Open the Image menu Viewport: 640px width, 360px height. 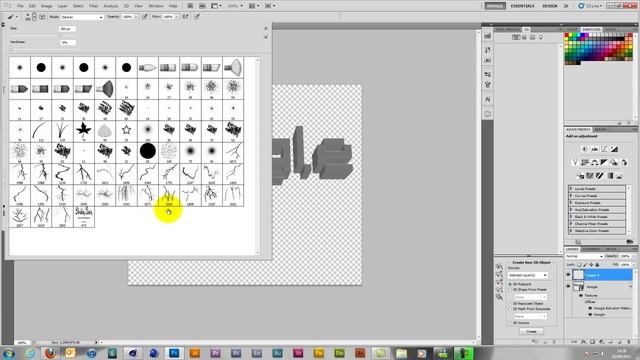(47, 6)
